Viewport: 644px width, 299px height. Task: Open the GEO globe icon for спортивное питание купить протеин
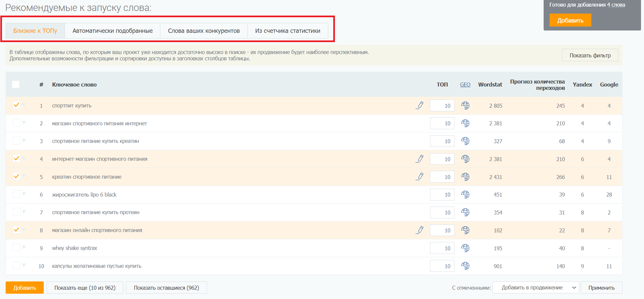point(465,212)
